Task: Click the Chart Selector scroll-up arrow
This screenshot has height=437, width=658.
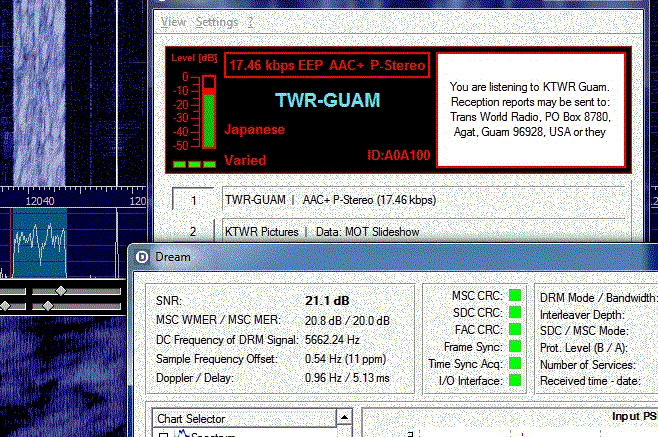Action: (x=344, y=417)
